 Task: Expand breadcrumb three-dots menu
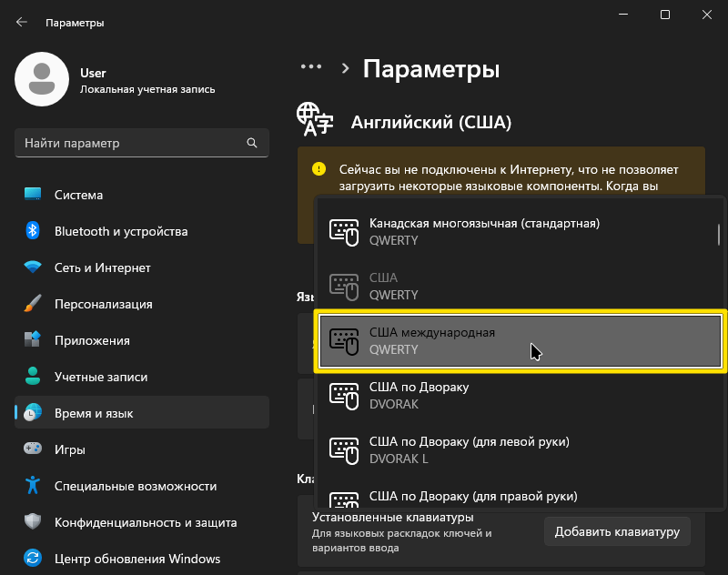pyautogui.click(x=311, y=67)
